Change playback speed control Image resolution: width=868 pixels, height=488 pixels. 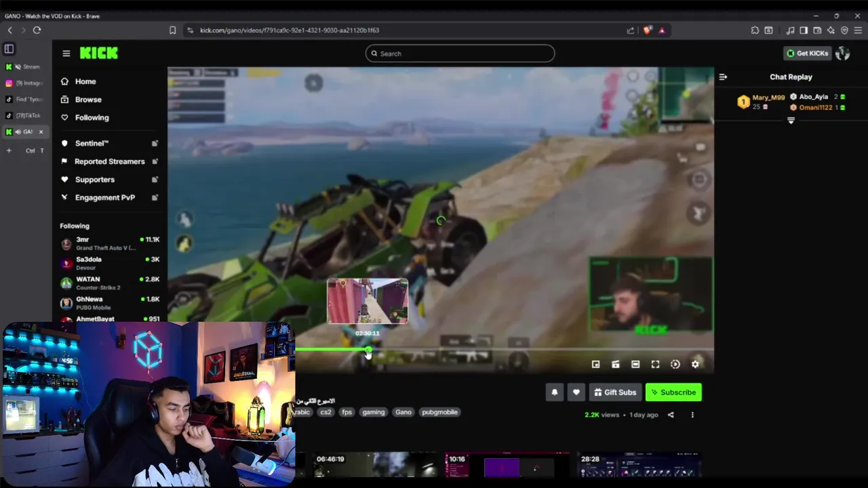click(x=675, y=364)
